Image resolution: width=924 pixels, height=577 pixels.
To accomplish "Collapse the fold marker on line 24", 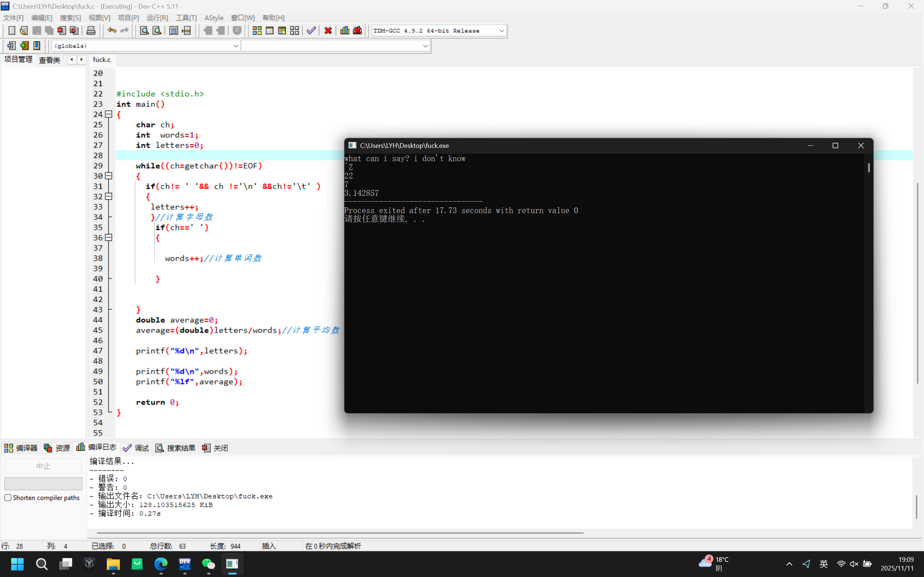I will tap(109, 114).
